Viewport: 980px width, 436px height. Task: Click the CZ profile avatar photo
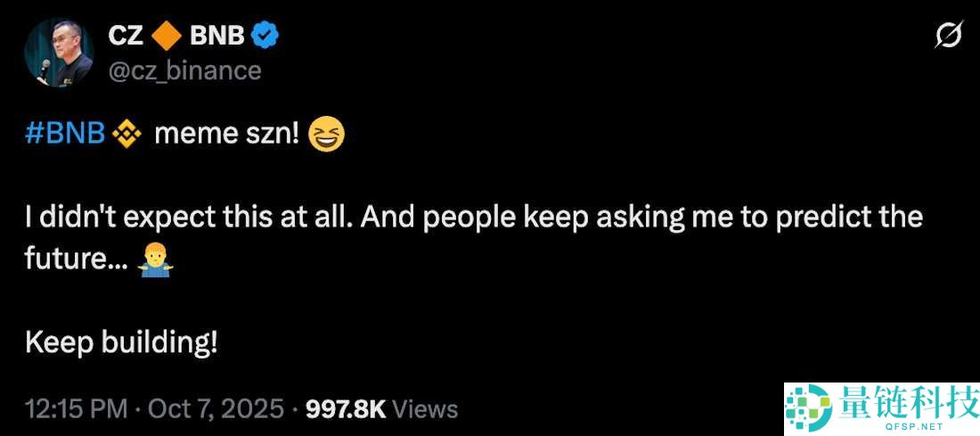click(x=59, y=52)
